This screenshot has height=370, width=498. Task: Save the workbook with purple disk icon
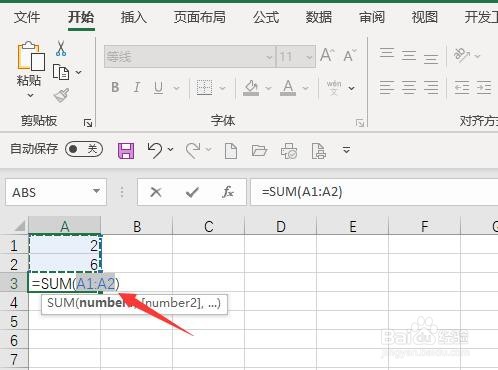tap(126, 151)
